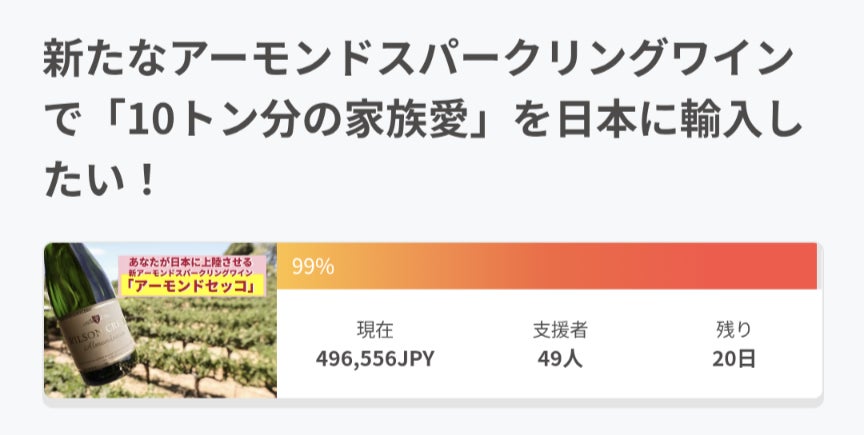This screenshot has height=435, width=864.
Task: Click the "支援者" label
Action: [x=559, y=329]
